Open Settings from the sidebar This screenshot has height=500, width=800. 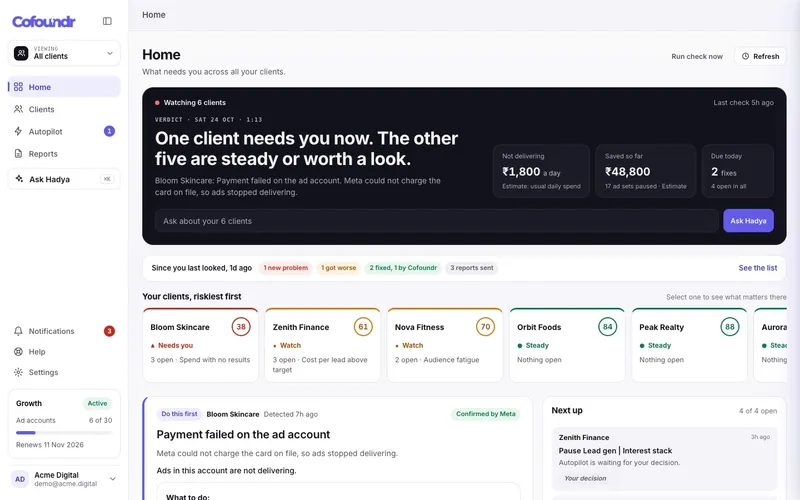[x=64, y=372]
